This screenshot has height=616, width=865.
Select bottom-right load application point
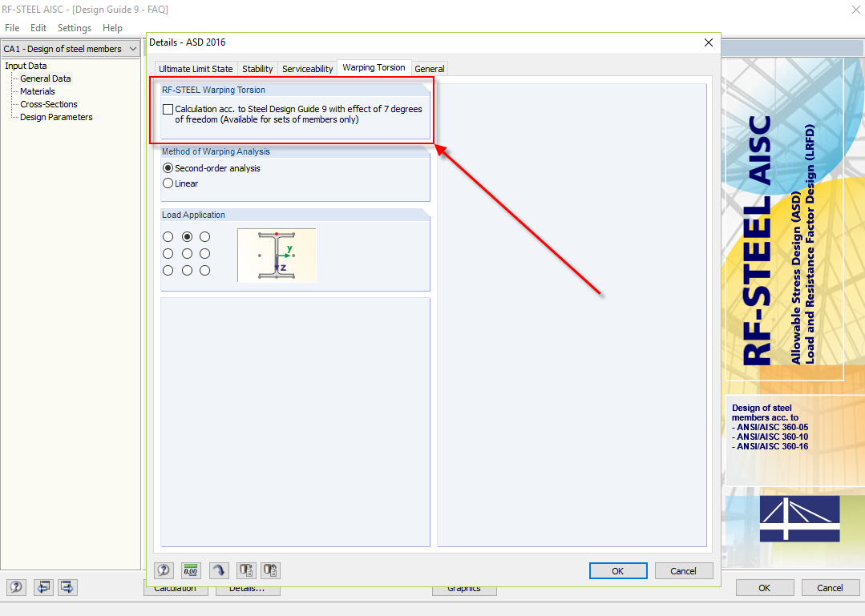click(204, 271)
